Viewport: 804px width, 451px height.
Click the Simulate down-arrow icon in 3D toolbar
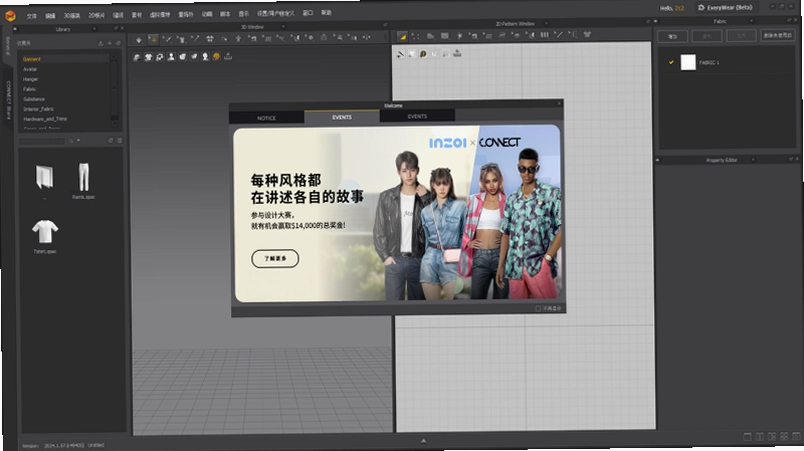coord(138,39)
